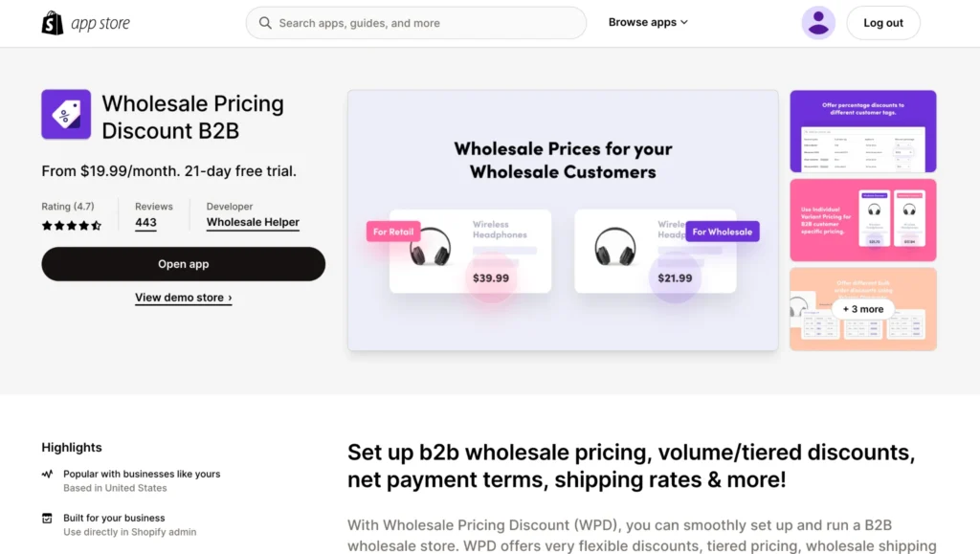The image size is (980, 554).
Task: Click the Log out button
Action: tap(882, 23)
